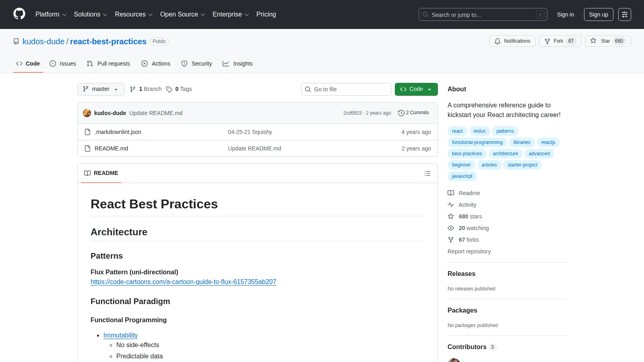Switch to the Issues tab
The image size is (644, 362).
(x=63, y=64)
